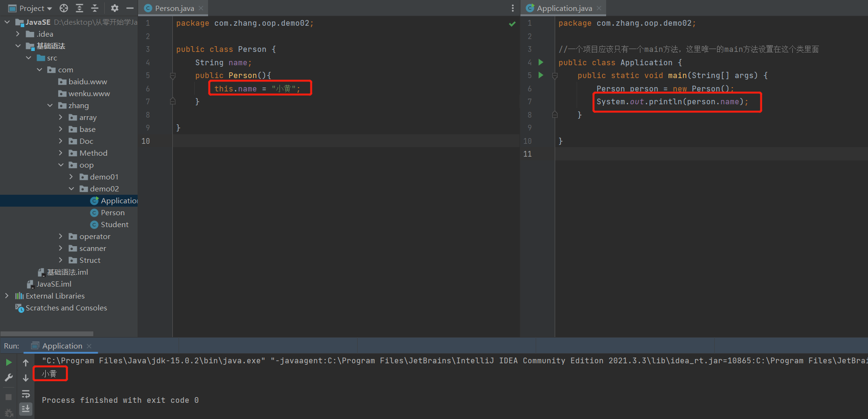Close the Application.java editor tab

coord(599,8)
